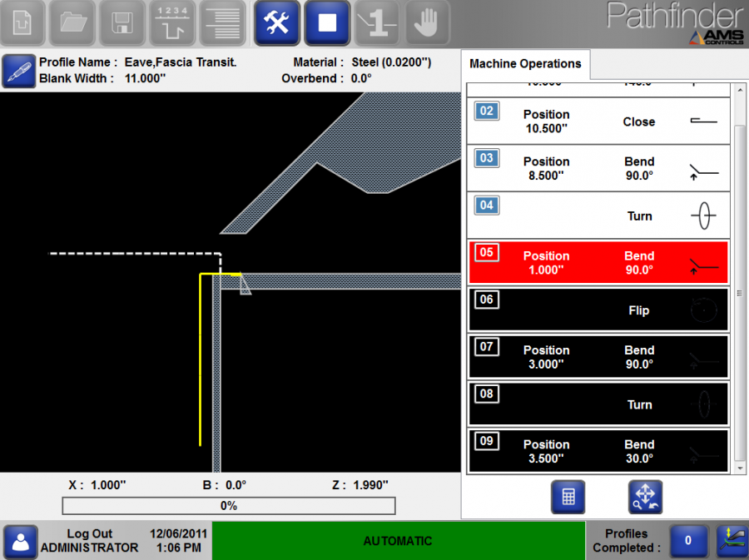Save the current program using the diskette icon
Viewport: 749px width, 560px height.
(122, 22)
